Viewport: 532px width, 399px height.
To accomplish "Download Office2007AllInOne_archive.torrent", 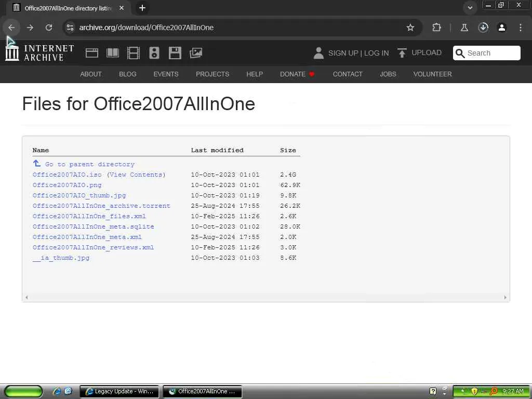I will click(x=101, y=206).
